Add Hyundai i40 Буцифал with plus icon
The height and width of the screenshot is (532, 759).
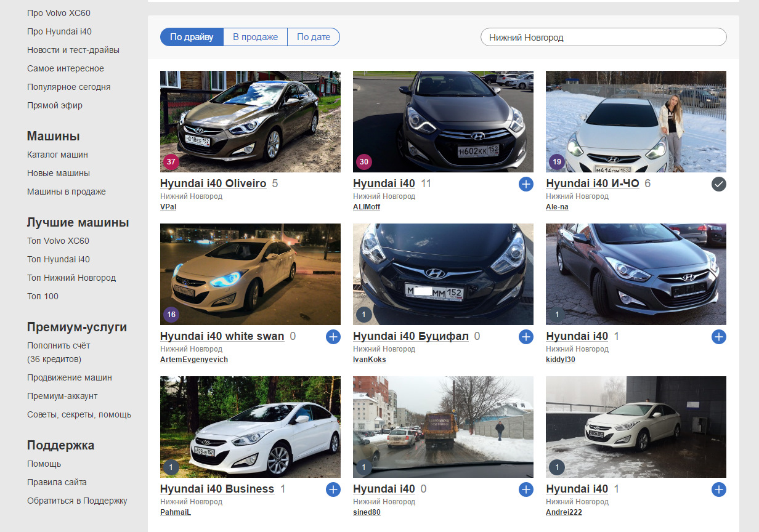tap(526, 337)
